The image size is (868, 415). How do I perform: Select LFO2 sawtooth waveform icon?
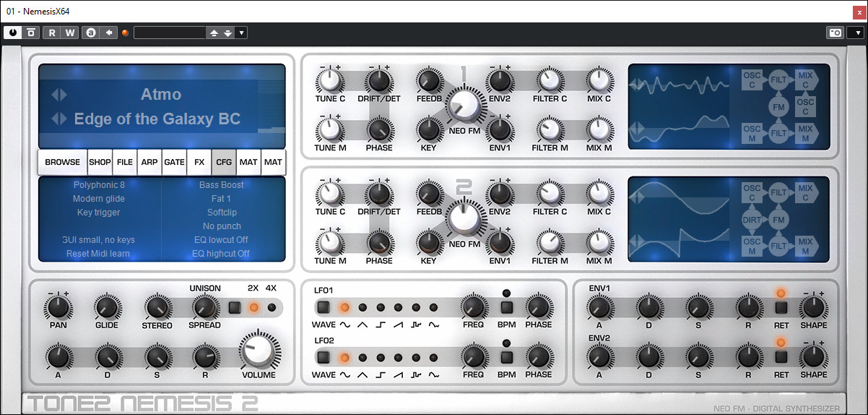tap(398, 375)
